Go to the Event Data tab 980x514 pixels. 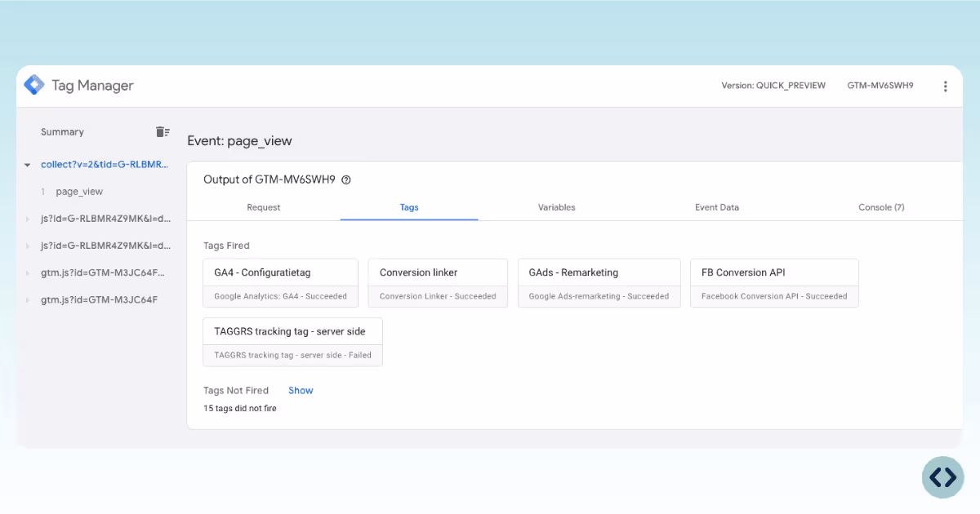pos(717,207)
